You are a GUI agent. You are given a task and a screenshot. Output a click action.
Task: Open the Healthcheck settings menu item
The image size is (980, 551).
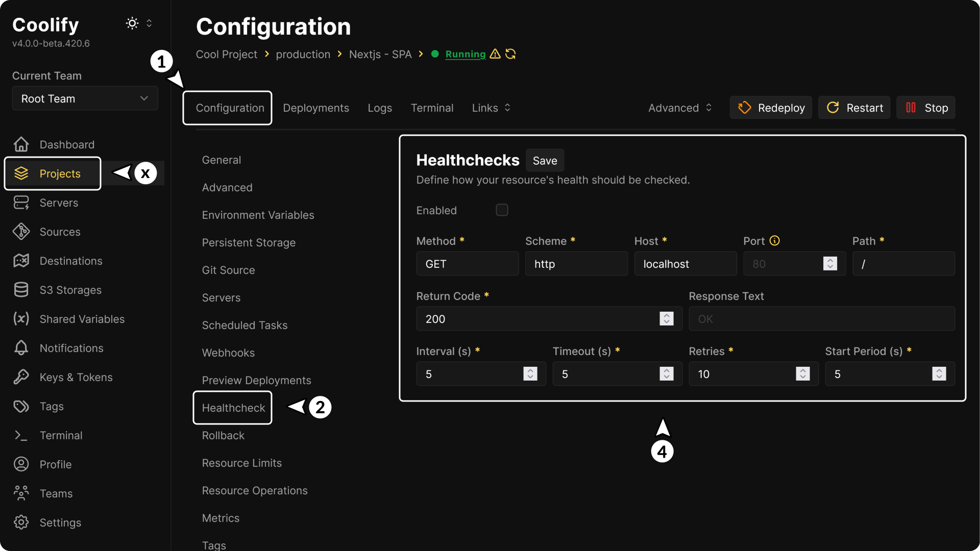(x=232, y=408)
